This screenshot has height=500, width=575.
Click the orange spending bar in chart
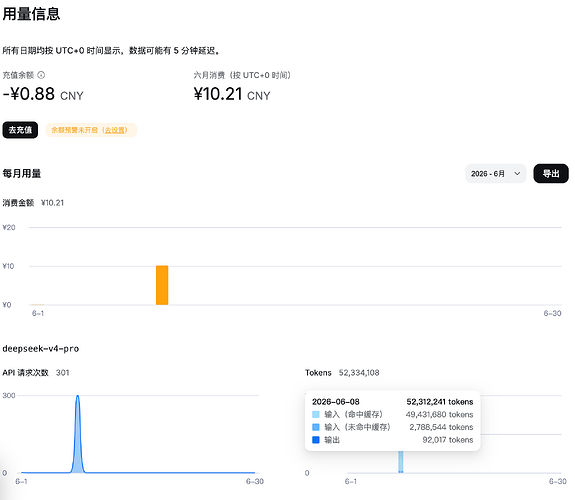click(x=162, y=285)
